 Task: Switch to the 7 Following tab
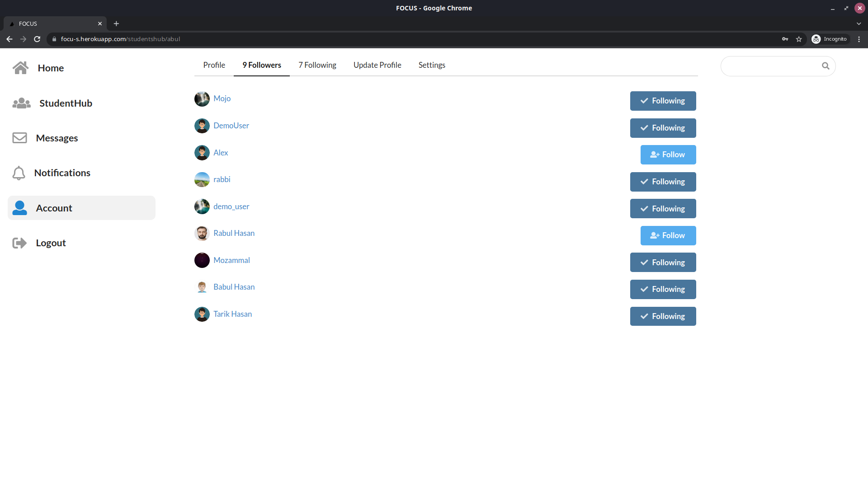click(317, 65)
